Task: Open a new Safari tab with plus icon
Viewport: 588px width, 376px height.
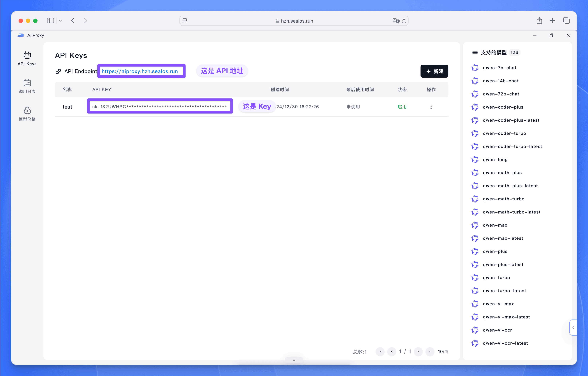Action: [553, 21]
